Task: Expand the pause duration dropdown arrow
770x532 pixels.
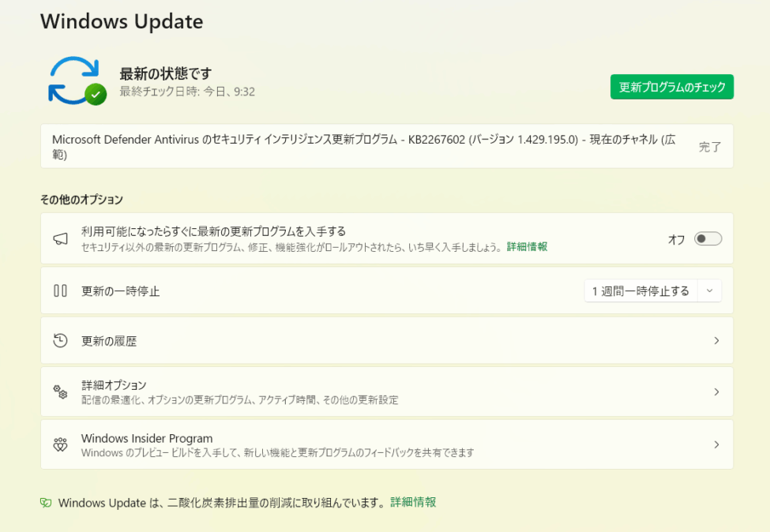Action: pos(710,291)
